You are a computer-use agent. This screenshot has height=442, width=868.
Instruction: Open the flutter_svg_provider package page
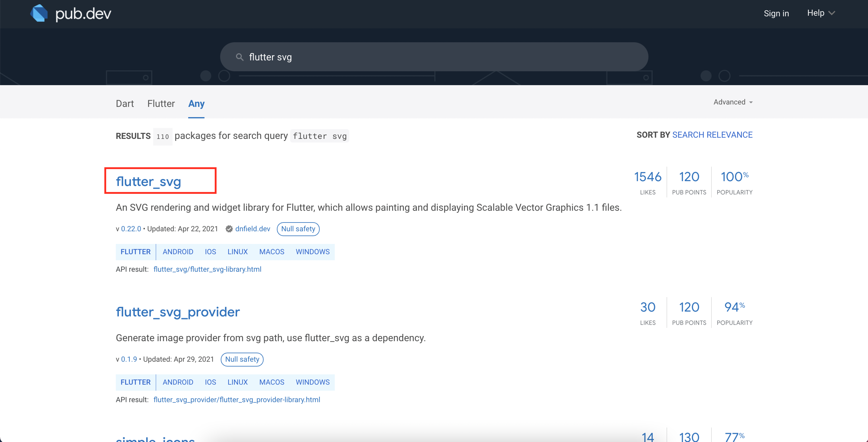178,312
